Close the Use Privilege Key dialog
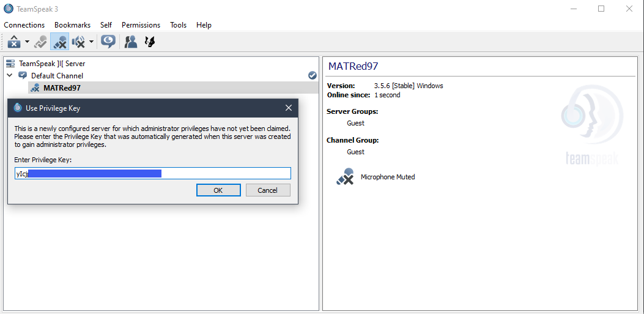 (x=289, y=108)
